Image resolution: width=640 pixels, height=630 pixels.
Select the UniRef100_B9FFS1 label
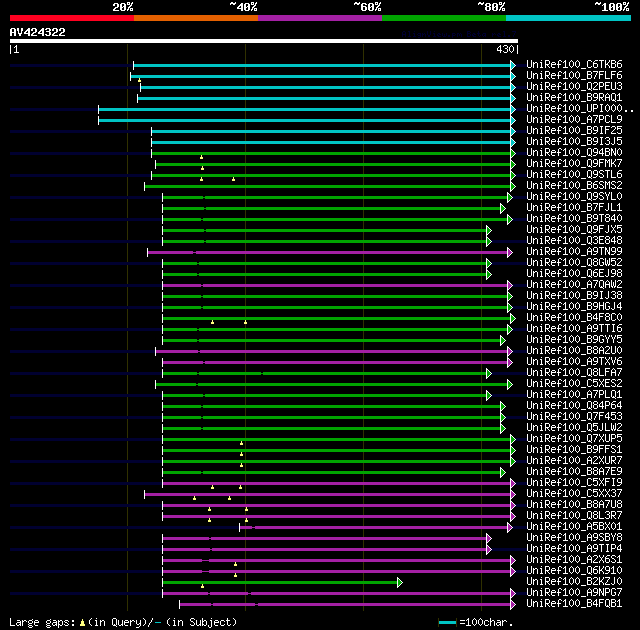click(574, 450)
